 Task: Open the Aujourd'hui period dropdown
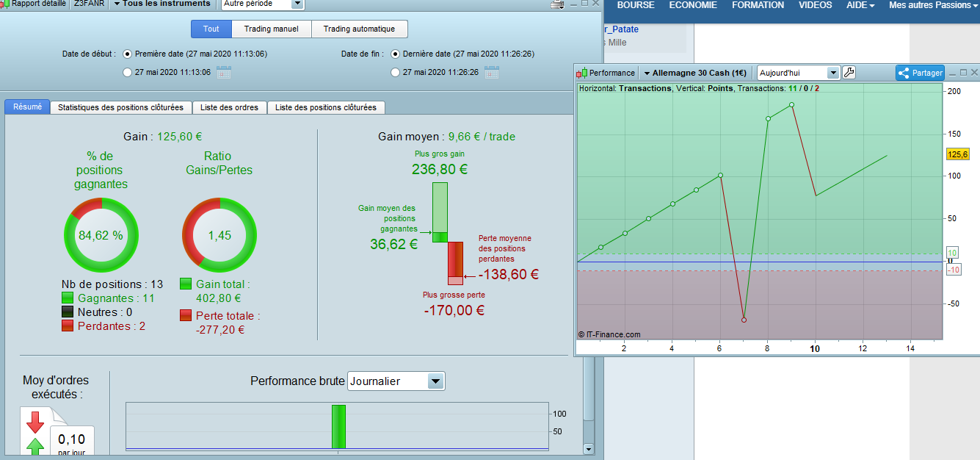click(x=798, y=73)
